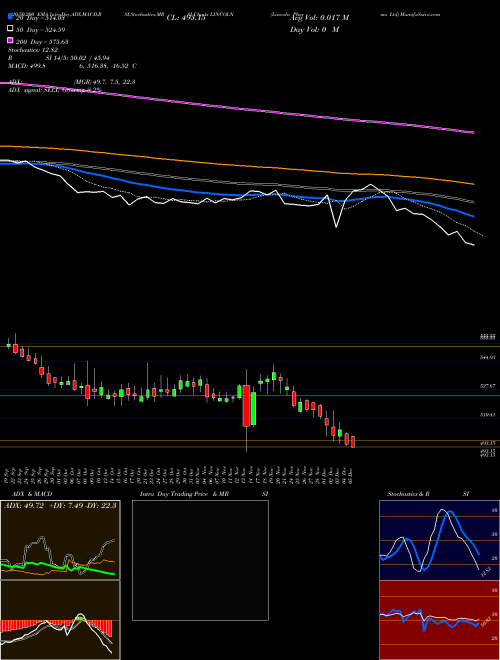
Task: Click the last red candlestick on the chart
Action: (353, 442)
